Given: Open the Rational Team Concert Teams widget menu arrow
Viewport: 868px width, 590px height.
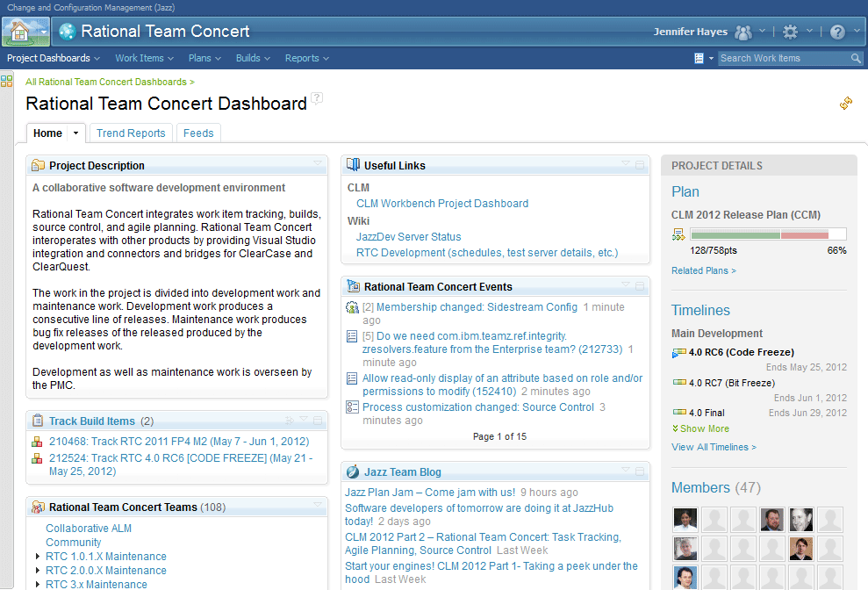Looking at the screenshot, I should click(318, 505).
